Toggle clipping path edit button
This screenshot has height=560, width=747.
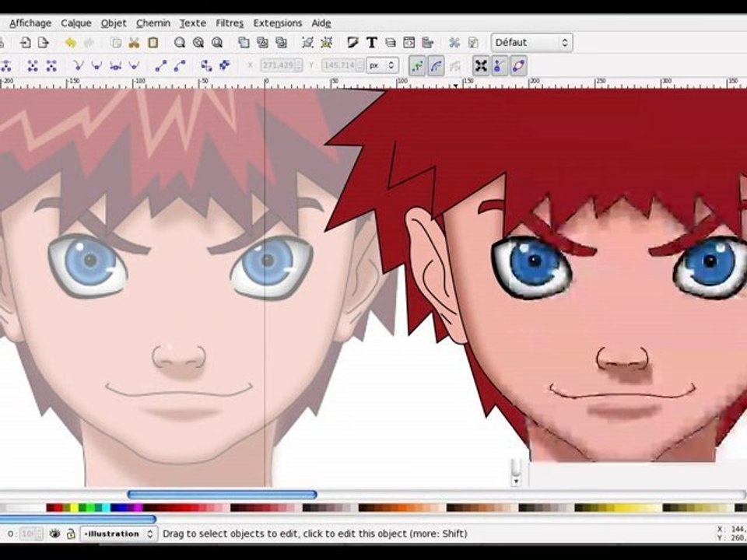click(x=417, y=65)
